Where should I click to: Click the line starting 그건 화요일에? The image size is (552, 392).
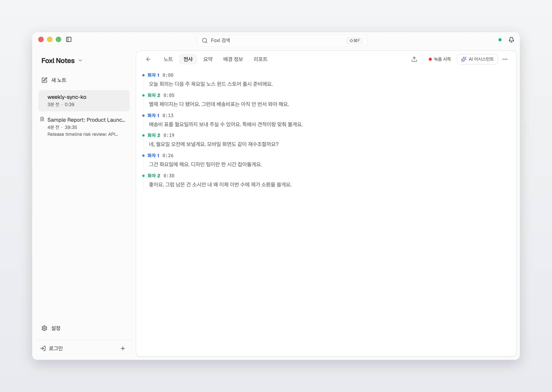205,164
